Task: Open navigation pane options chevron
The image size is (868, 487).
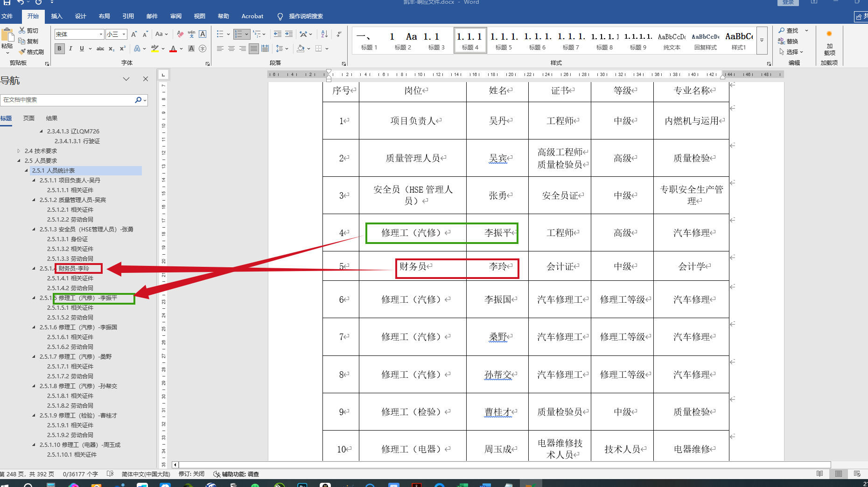Action: coord(126,79)
